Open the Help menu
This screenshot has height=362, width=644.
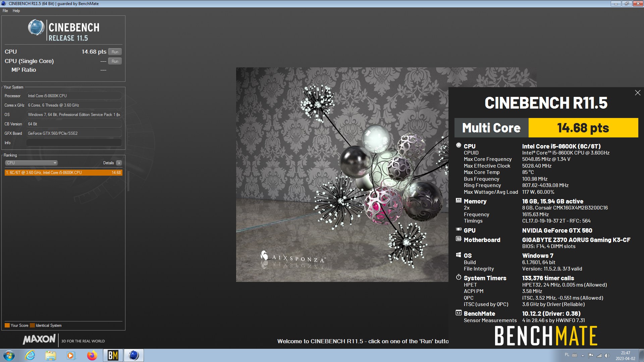pos(16,11)
